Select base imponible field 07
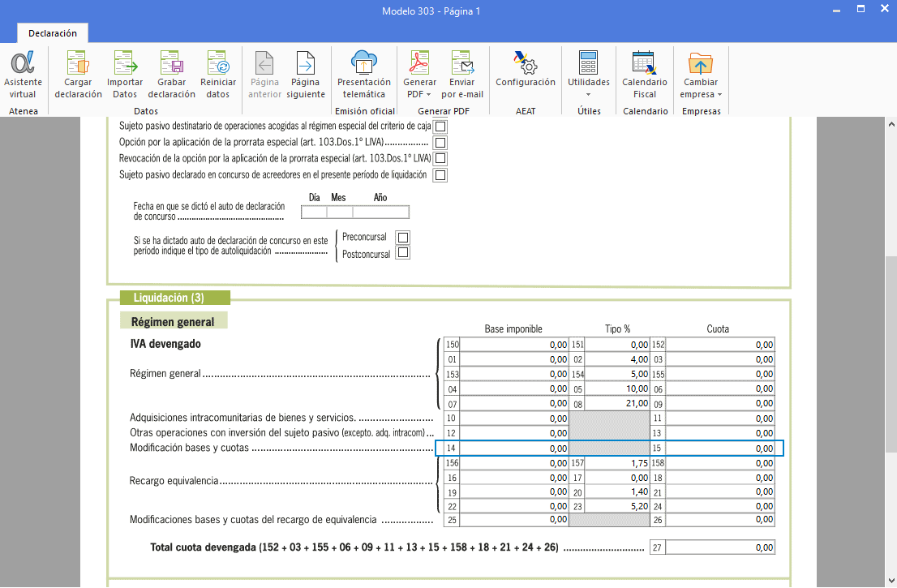Screen dimensions: 897x588 (514, 403)
